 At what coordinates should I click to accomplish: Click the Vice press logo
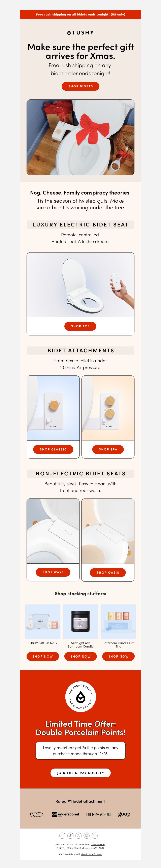(x=36, y=814)
